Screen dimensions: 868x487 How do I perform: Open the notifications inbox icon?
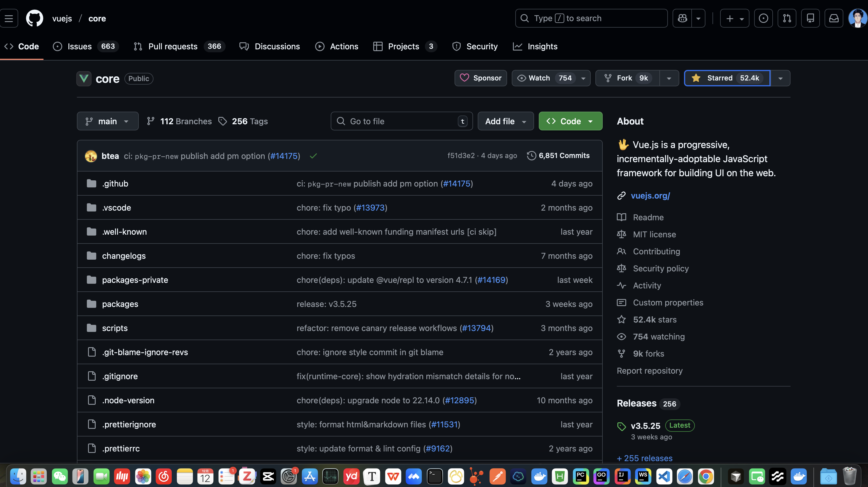coord(834,18)
